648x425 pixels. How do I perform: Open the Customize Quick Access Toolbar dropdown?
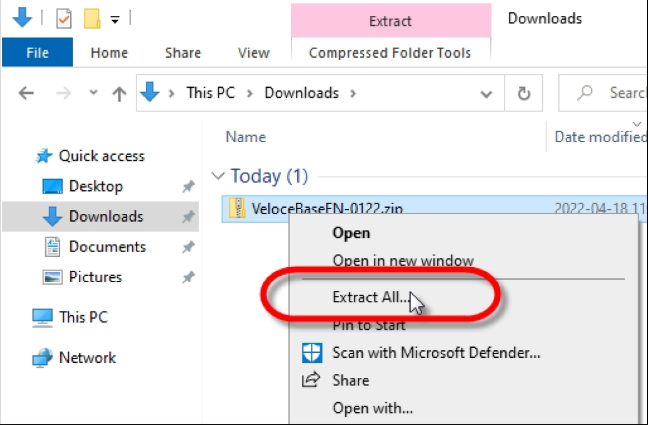115,19
